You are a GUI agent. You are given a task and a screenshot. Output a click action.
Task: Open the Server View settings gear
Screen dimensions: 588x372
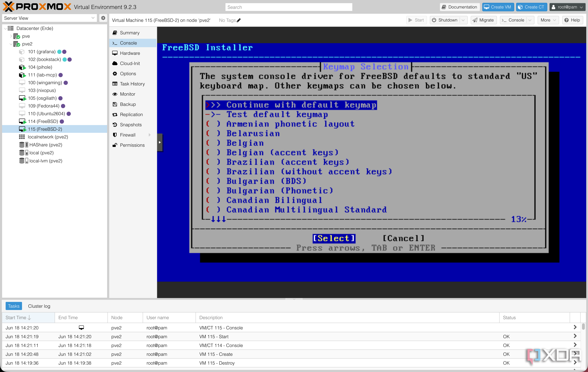pos(103,18)
